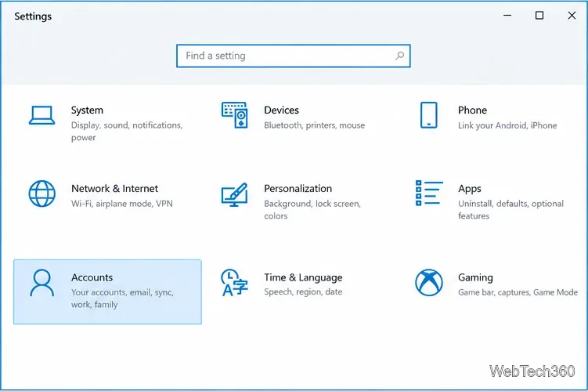The width and height of the screenshot is (588, 391).
Task: Open the Accounts heading
Action: tap(92, 277)
